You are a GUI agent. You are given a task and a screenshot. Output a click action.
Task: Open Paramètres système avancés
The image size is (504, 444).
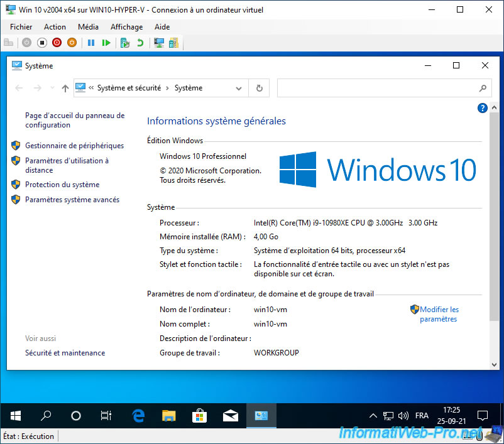click(x=72, y=200)
